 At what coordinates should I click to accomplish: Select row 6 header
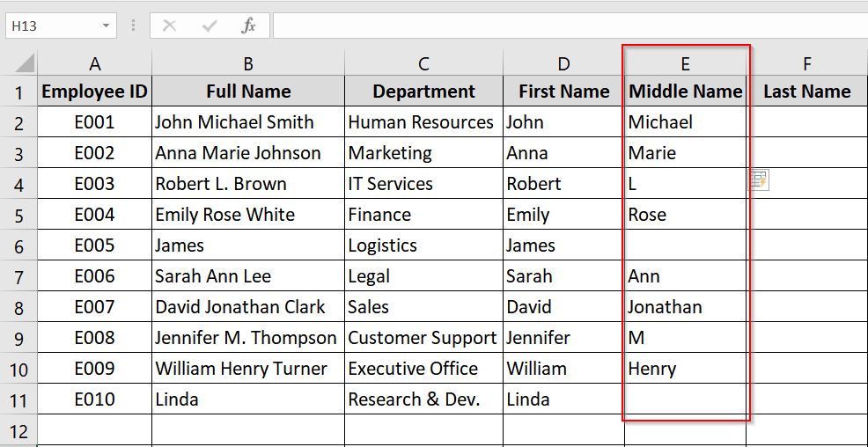tap(18, 245)
